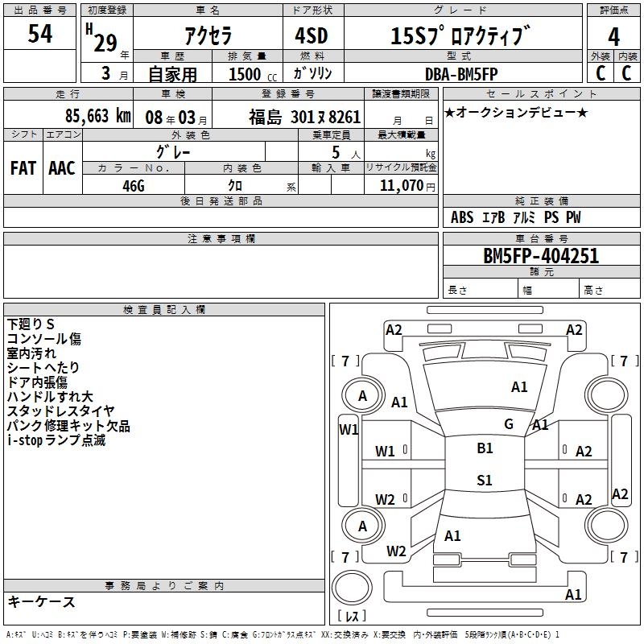Click the upper-left wheel marked A
This screenshot has width=644, height=644.
coord(362,395)
